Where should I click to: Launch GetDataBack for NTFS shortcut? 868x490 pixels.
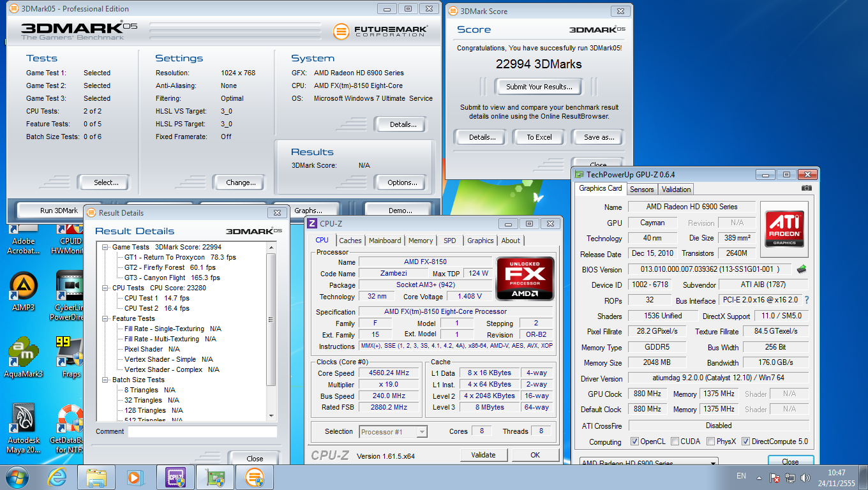click(70, 428)
